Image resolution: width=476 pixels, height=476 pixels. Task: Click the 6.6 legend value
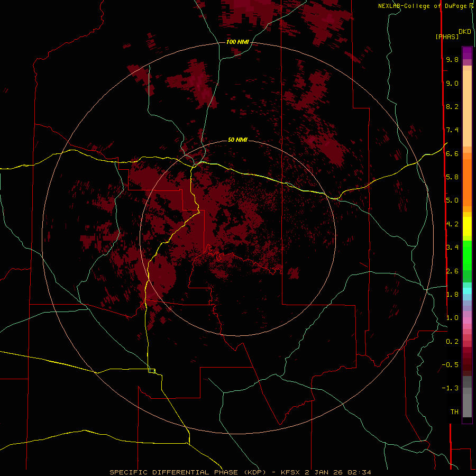click(452, 153)
